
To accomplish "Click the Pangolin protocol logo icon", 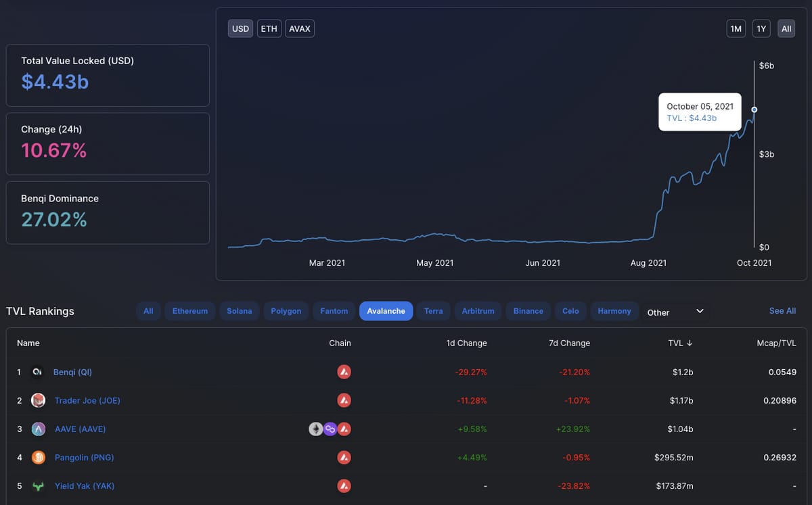I will pyautogui.click(x=38, y=458).
